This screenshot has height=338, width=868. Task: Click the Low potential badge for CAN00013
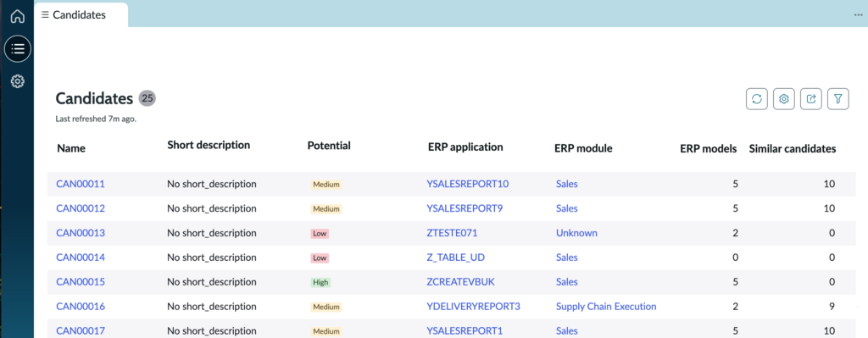320,234
